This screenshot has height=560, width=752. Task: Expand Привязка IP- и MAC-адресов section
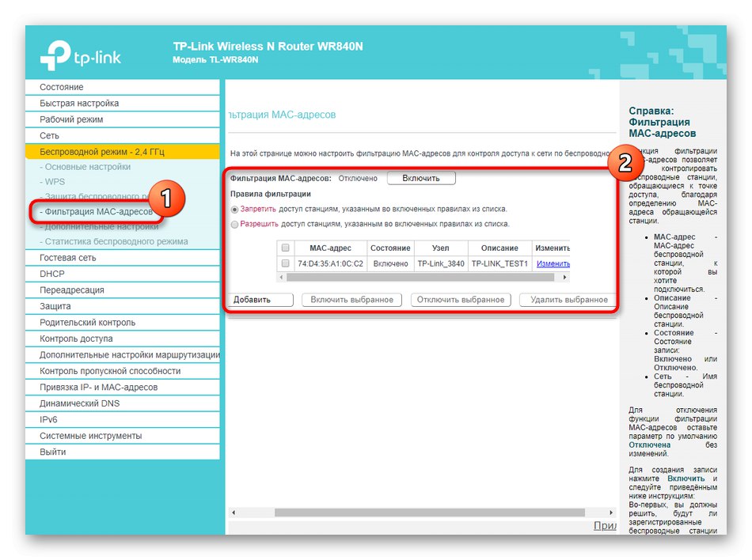pos(122,387)
